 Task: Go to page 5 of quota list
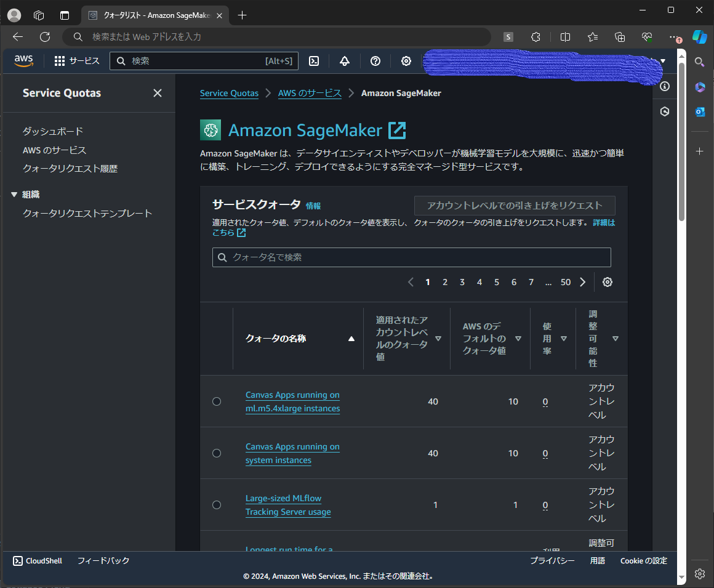pos(497,283)
